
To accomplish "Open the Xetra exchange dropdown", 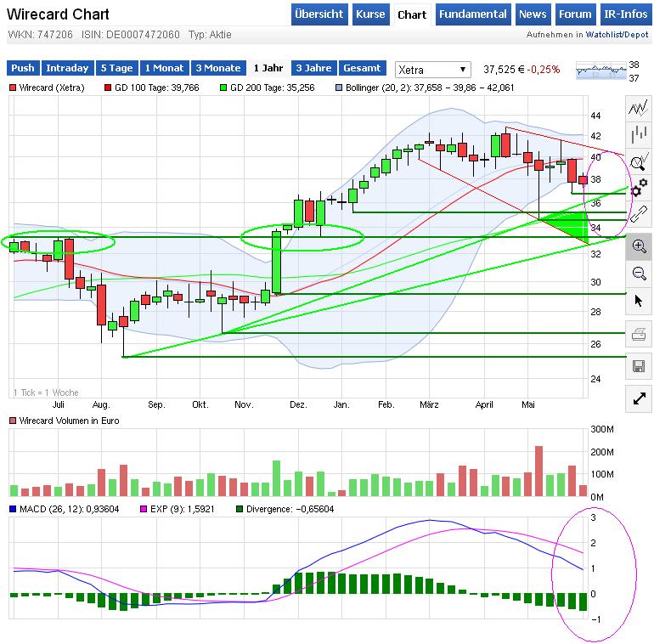I will [x=432, y=69].
